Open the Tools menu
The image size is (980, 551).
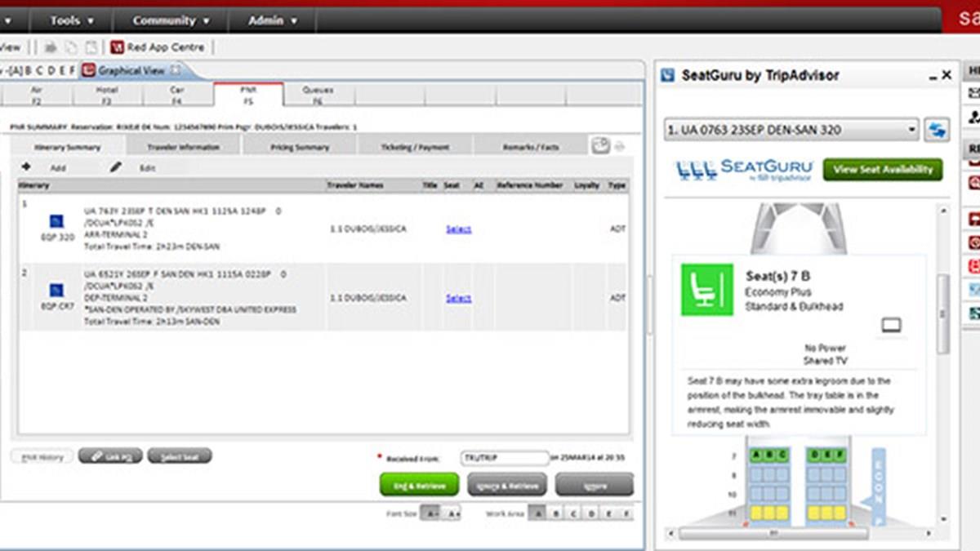(x=72, y=20)
